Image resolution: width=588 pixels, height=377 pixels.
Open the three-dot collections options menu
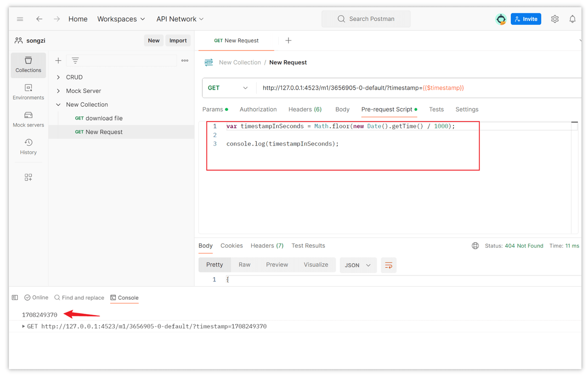point(185,61)
